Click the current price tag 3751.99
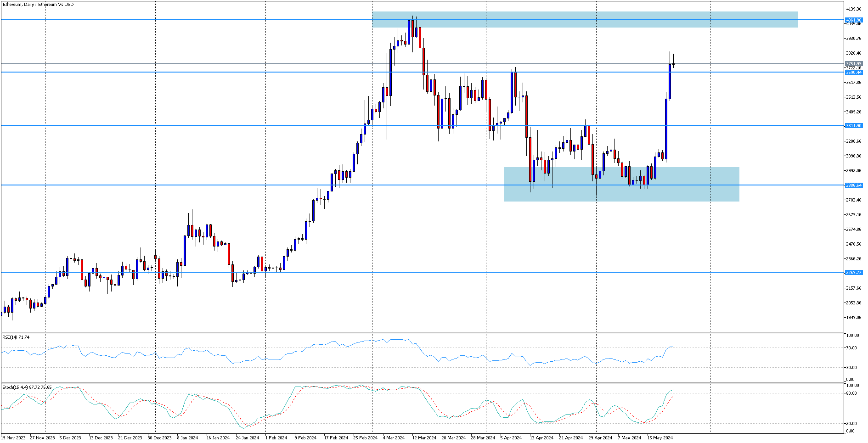The width and height of the screenshot is (868, 443). click(x=854, y=64)
